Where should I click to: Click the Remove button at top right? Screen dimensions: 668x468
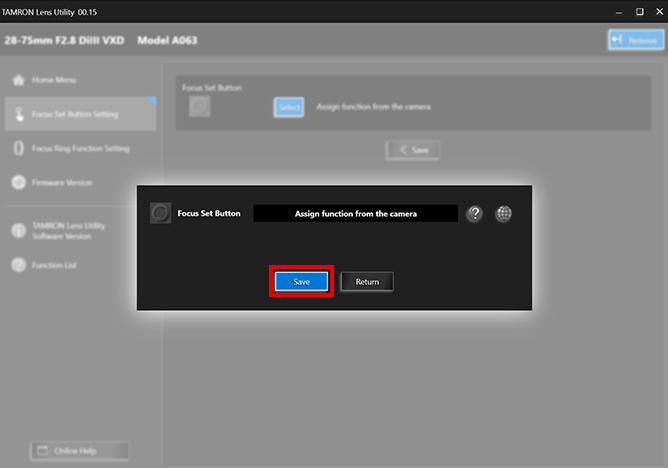click(636, 40)
